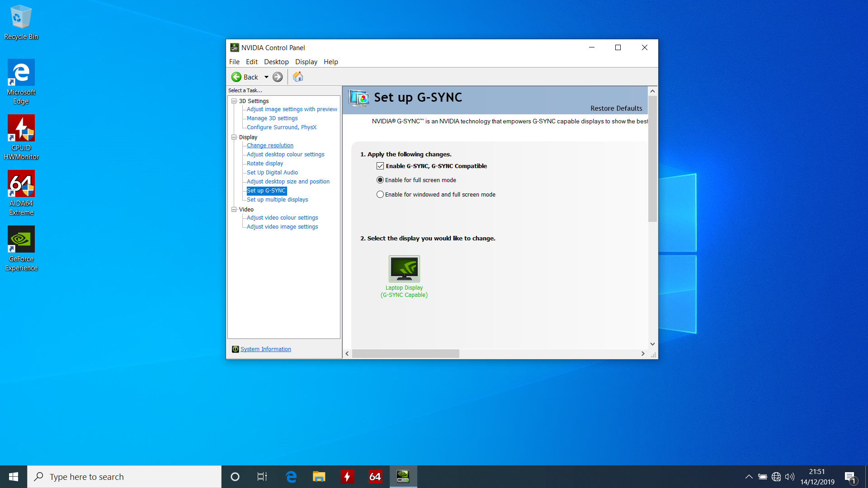Image resolution: width=868 pixels, height=488 pixels.
Task: Show hidden system tray icons
Action: pos(749,477)
